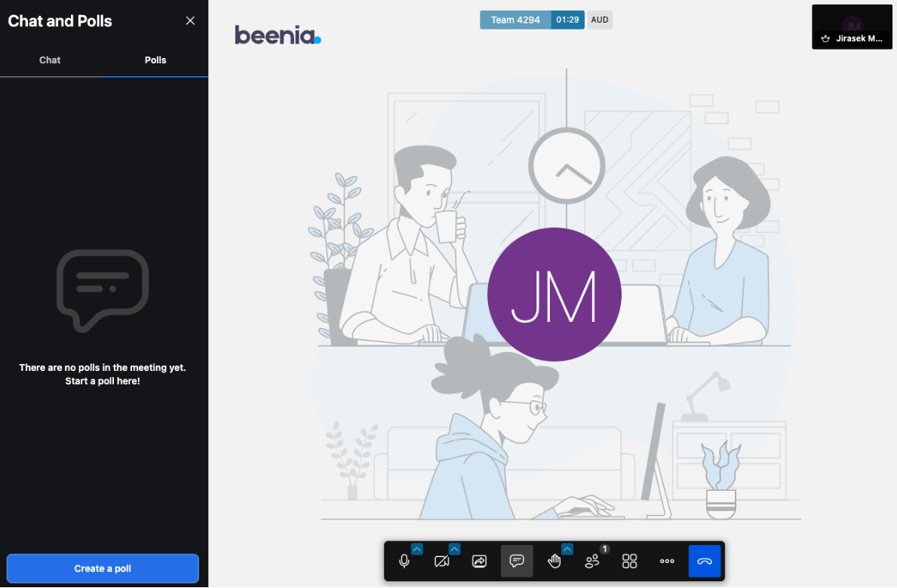Expand microphone audio options arrow
Screen dimensions: 897x588
click(x=416, y=549)
